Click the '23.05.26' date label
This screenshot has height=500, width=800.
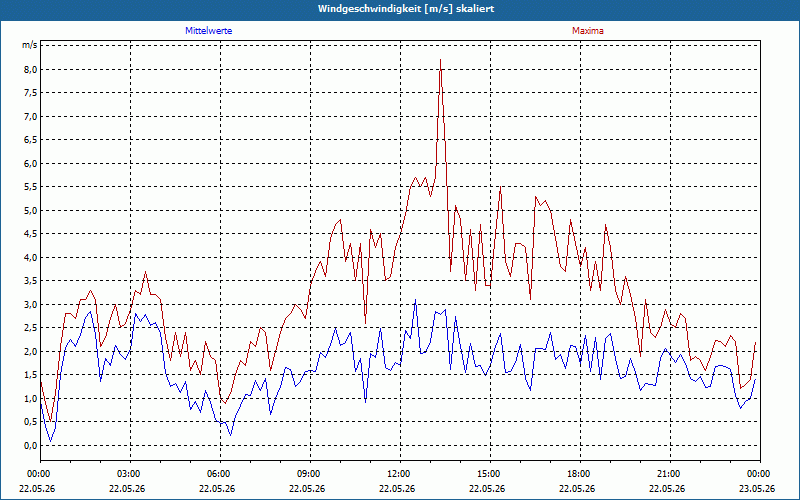(757, 488)
